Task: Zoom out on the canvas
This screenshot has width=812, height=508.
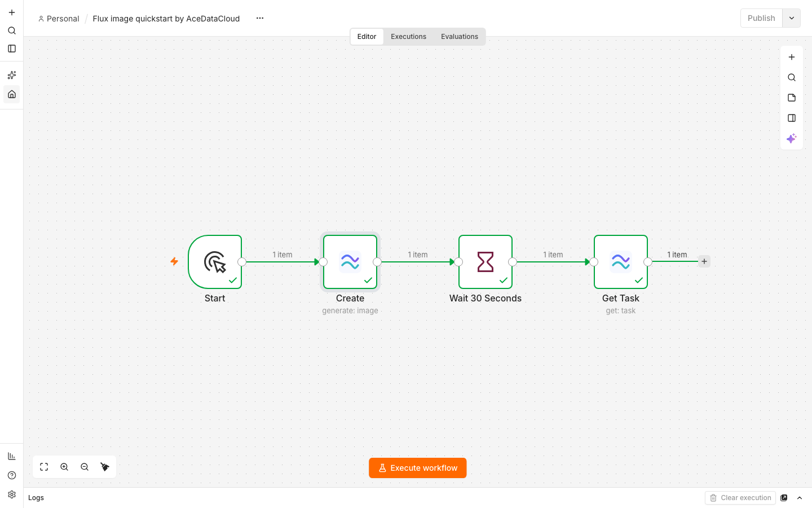Action: click(85, 467)
